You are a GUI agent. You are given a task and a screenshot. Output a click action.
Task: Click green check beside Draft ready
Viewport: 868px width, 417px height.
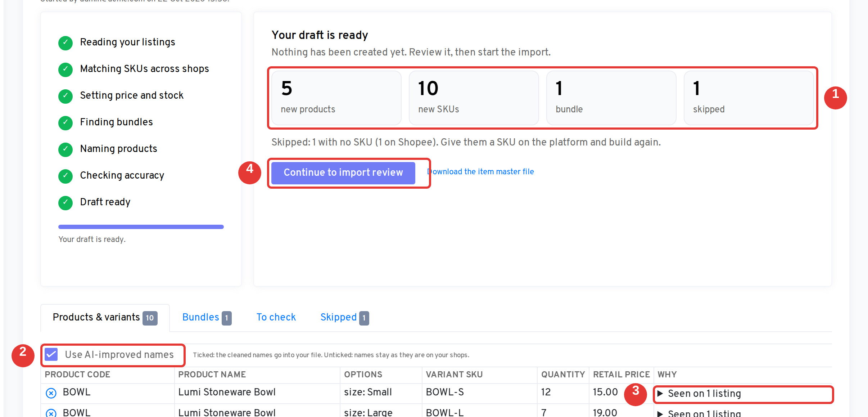[65, 203]
